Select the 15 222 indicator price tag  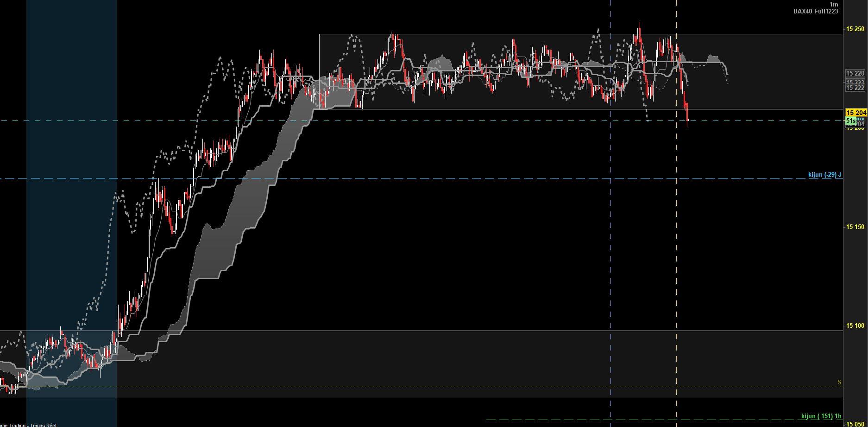coord(855,88)
